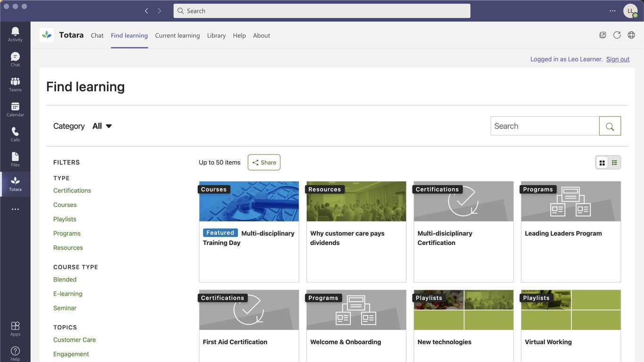Filter by Customer Care topic
This screenshot has width=644, height=362.
tap(74, 340)
